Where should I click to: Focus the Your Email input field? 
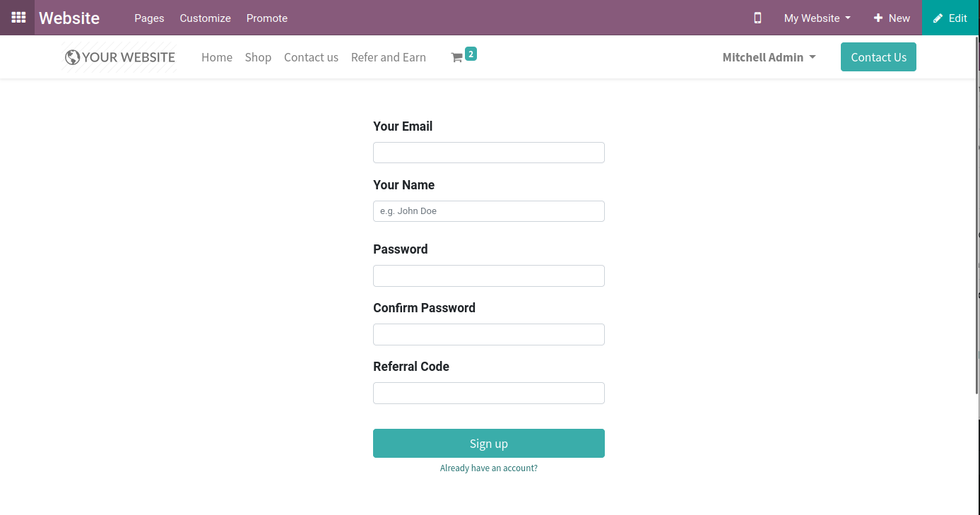click(x=489, y=153)
